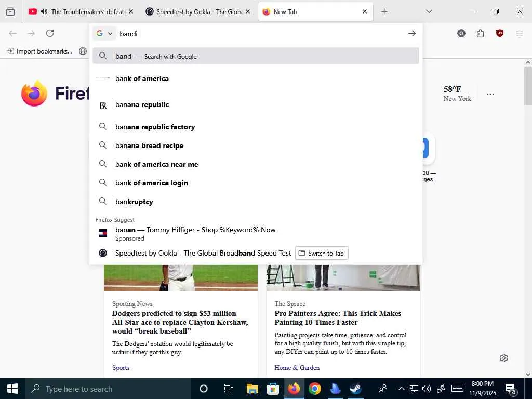
Task: Close the Speedtest by Ookla tab
Action: [x=248, y=11]
